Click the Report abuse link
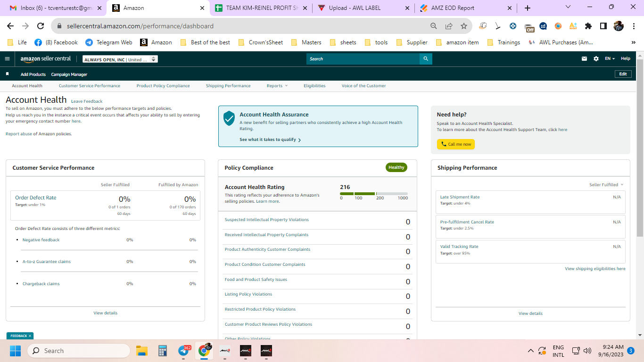The height and width of the screenshot is (362, 644). coord(19,134)
